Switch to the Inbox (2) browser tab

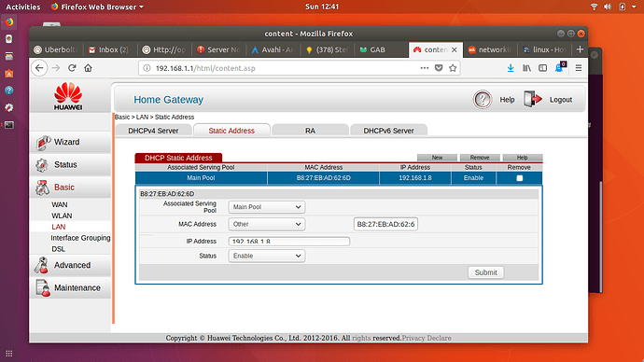click(x=109, y=49)
